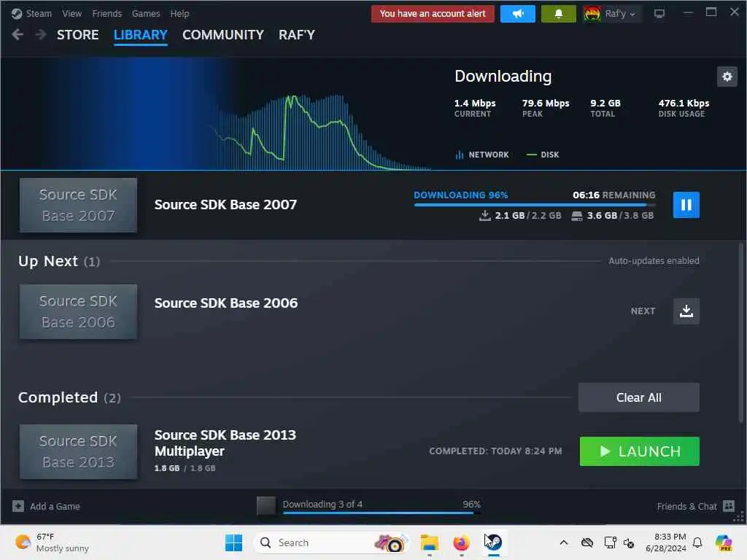Click the Auto-updates enabled text
Screen dimensions: 747x560
coord(654,261)
